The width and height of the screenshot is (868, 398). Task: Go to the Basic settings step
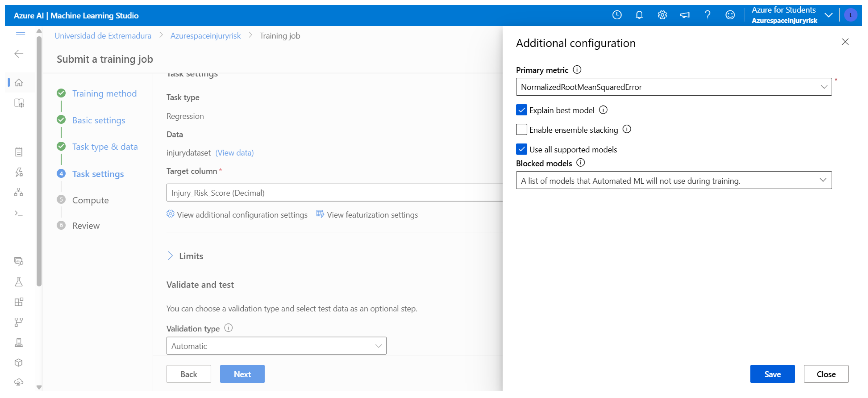(x=98, y=120)
